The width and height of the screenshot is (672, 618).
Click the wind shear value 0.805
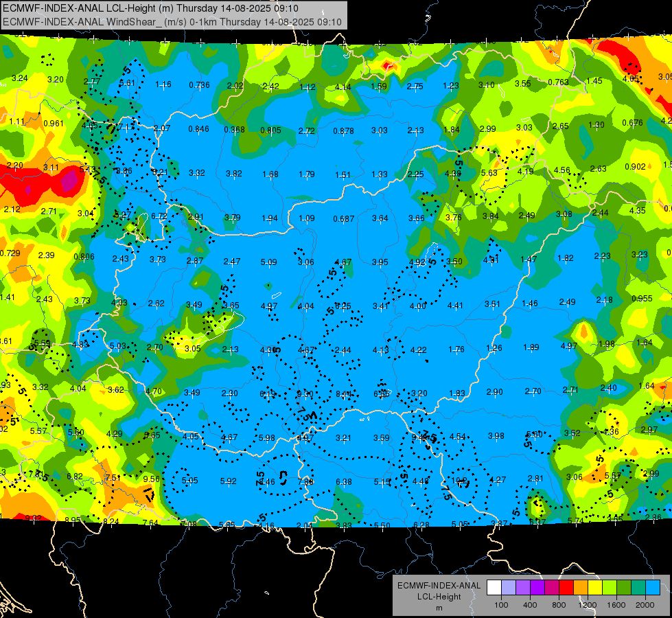tap(271, 130)
